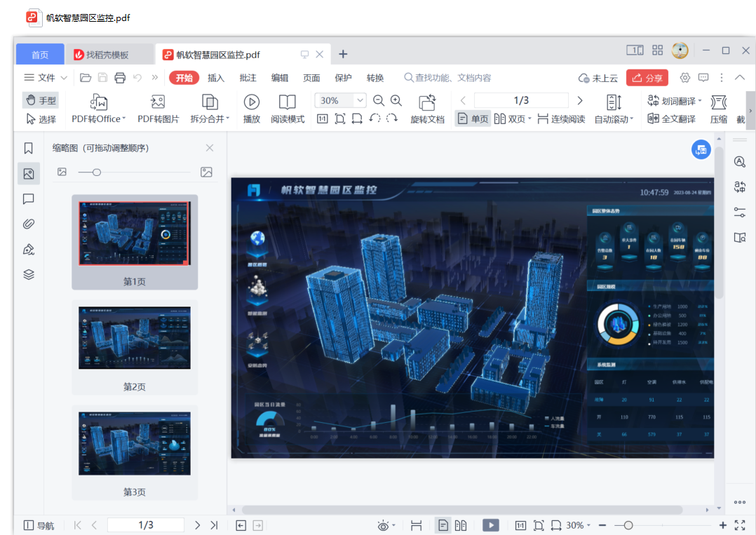Select the Hand tool
The height and width of the screenshot is (535, 756).
41,100
